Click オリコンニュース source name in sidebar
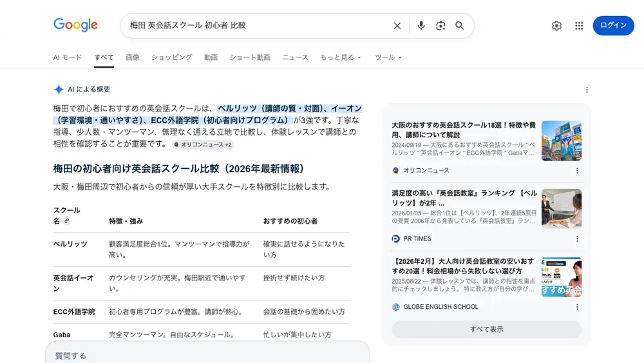Screen dimensions: 644x363 tap(426, 171)
